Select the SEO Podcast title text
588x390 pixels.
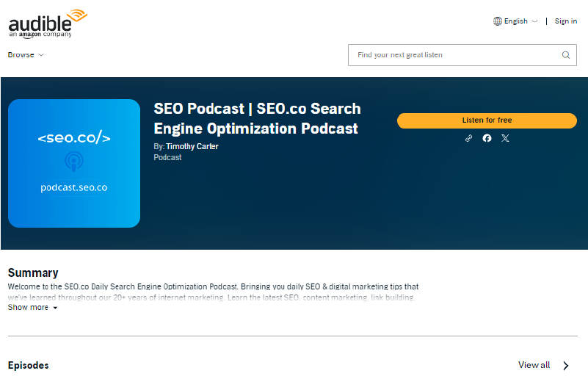(257, 118)
